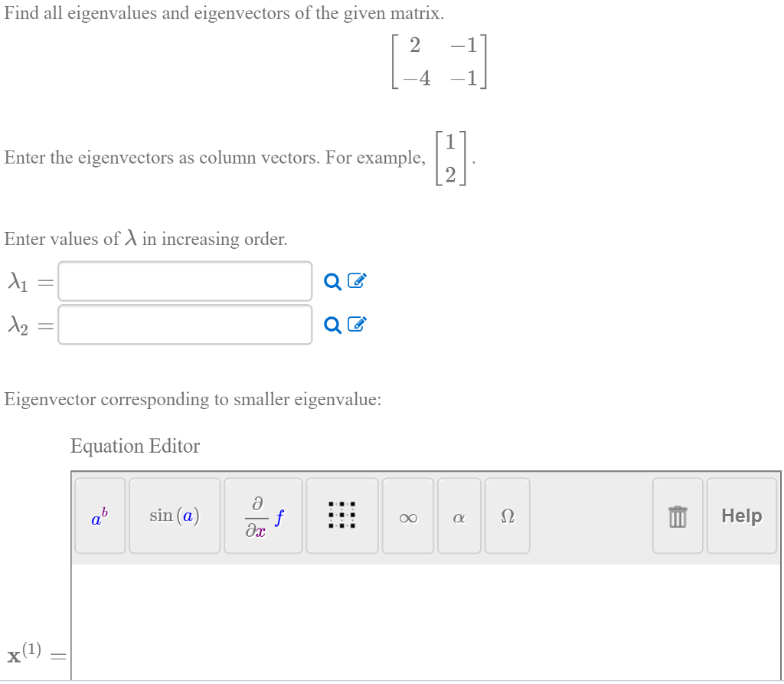Screen dimensions: 784x684
Task: Open Help for the Equation Editor
Action: [741, 515]
